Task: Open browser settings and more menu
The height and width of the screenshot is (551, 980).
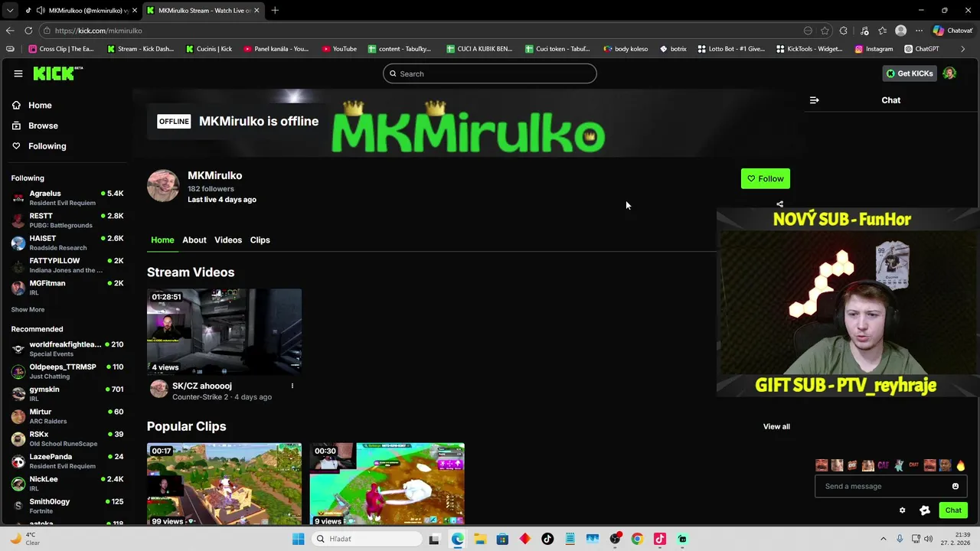Action: tap(919, 31)
